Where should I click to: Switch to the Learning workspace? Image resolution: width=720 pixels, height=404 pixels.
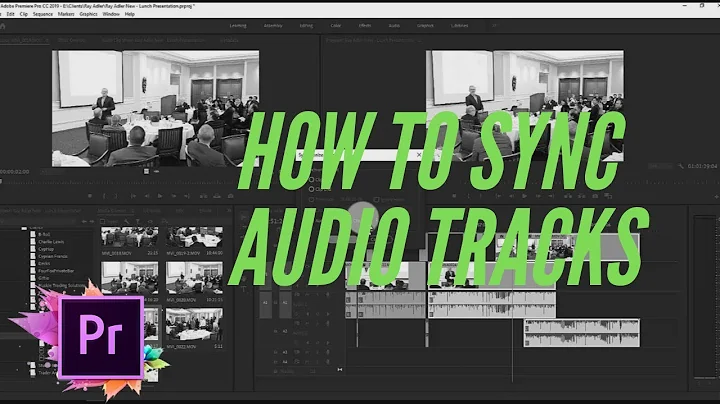238,26
